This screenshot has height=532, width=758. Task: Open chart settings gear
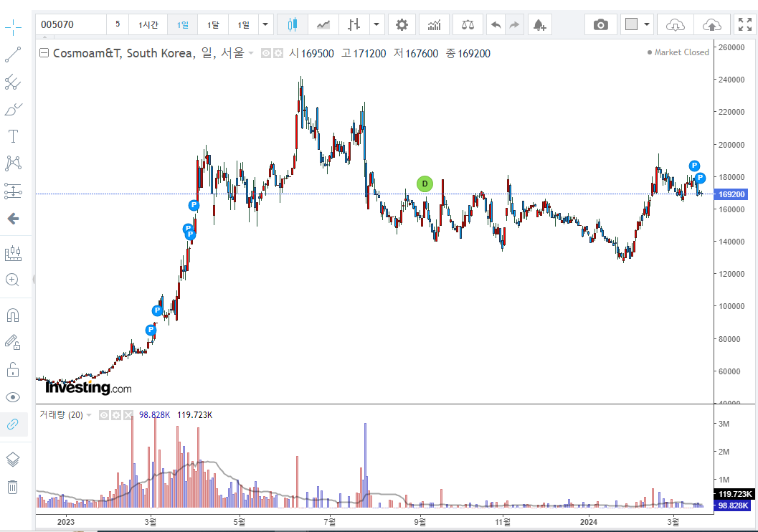(x=402, y=24)
